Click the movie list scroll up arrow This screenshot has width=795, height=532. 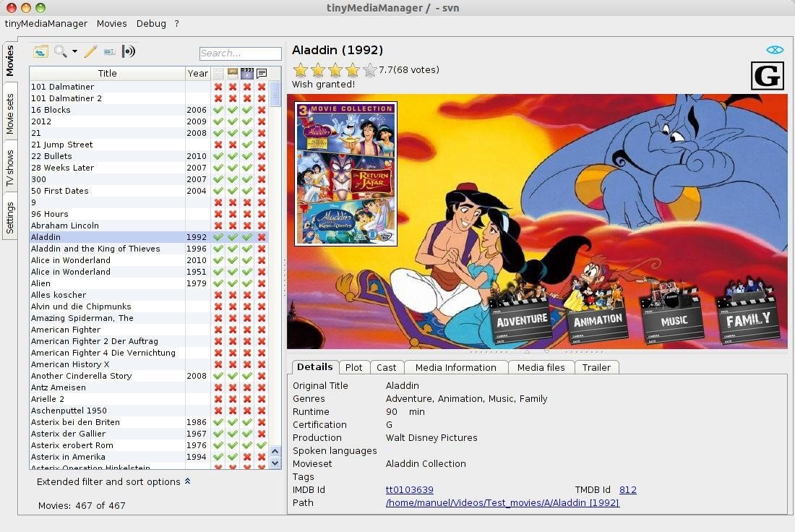[275, 451]
